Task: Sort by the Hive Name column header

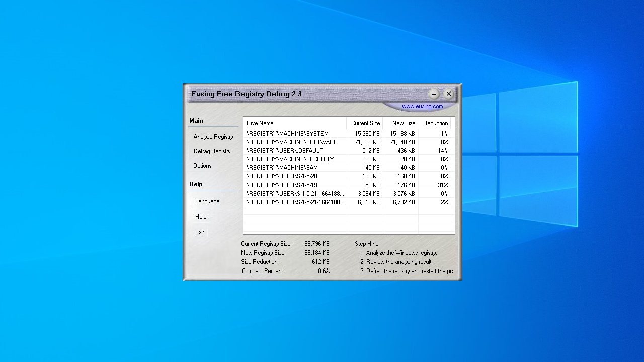Action: pyautogui.click(x=295, y=123)
